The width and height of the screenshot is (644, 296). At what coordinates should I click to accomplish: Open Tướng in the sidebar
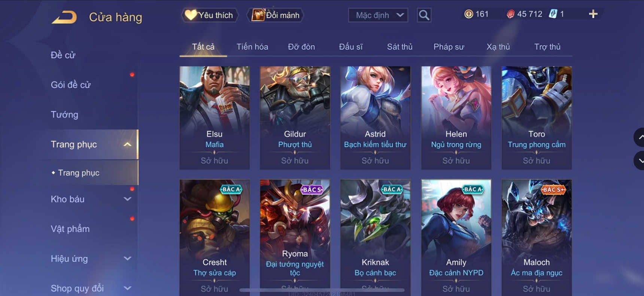point(64,115)
